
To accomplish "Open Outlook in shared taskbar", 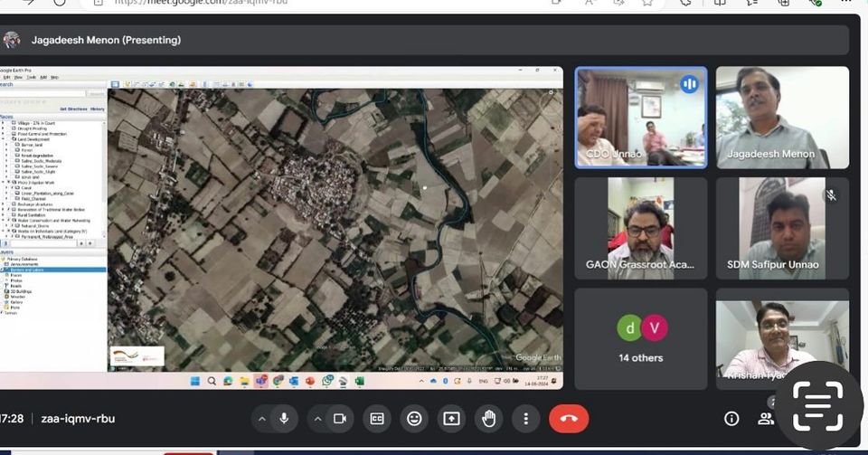I will [x=294, y=381].
